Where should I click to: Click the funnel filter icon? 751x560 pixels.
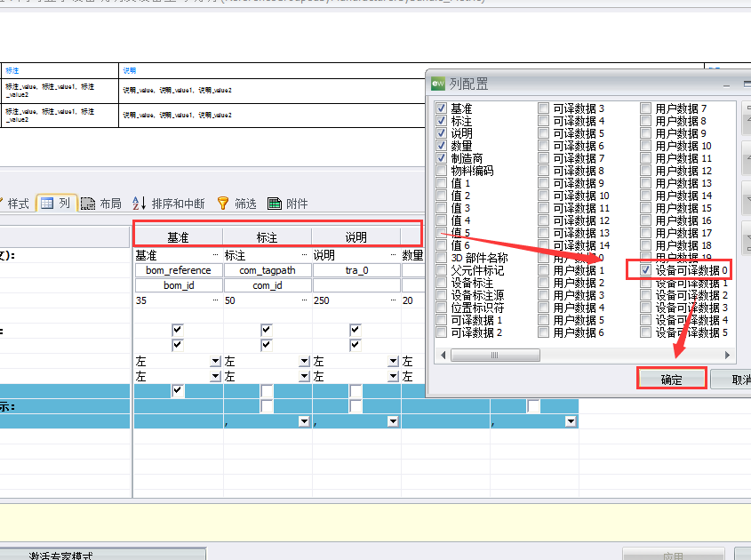223,204
